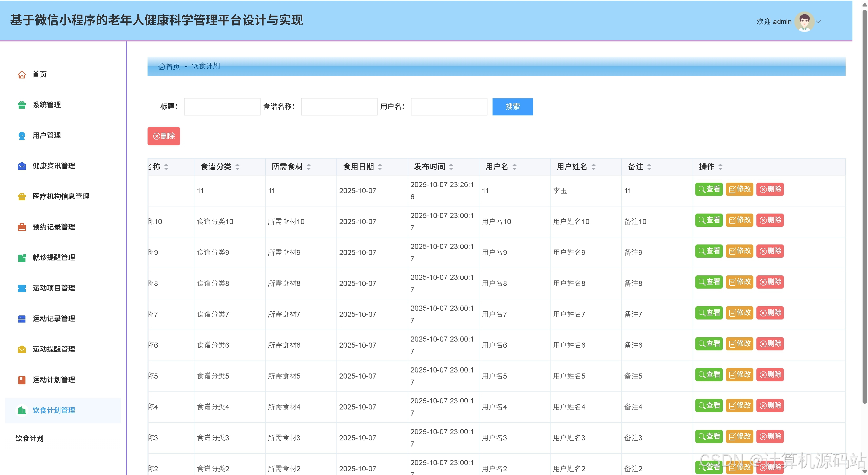Edit the 用户名3 row with 修改
Screen dimensions: 868x475
tap(739, 436)
